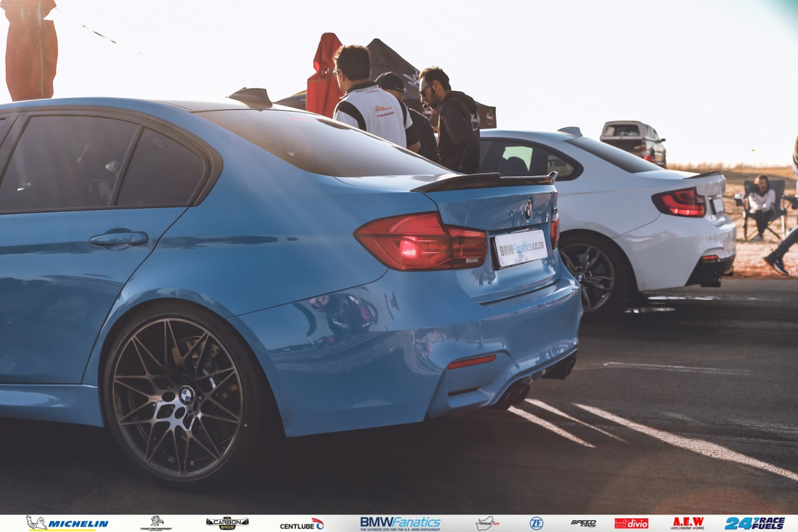Click the BMW wheel center cap

pos(186,394)
